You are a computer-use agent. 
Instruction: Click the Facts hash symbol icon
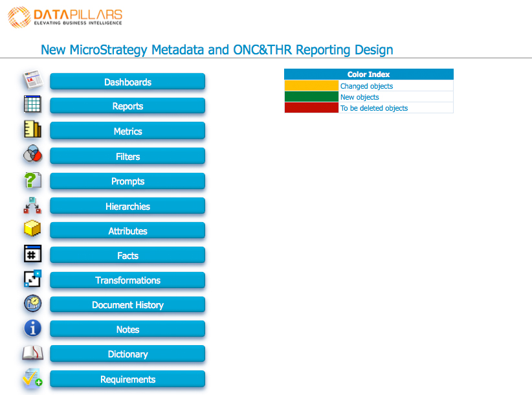pyautogui.click(x=32, y=253)
